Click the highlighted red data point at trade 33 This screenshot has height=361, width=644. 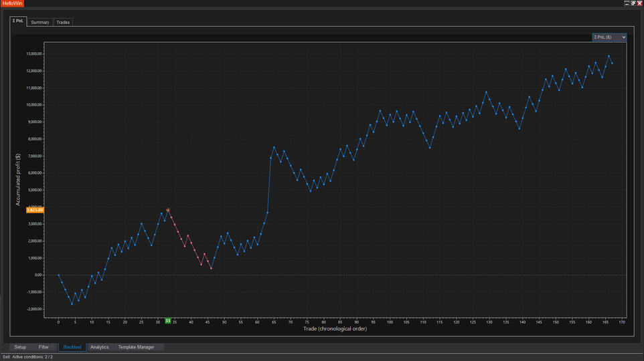tap(168, 210)
